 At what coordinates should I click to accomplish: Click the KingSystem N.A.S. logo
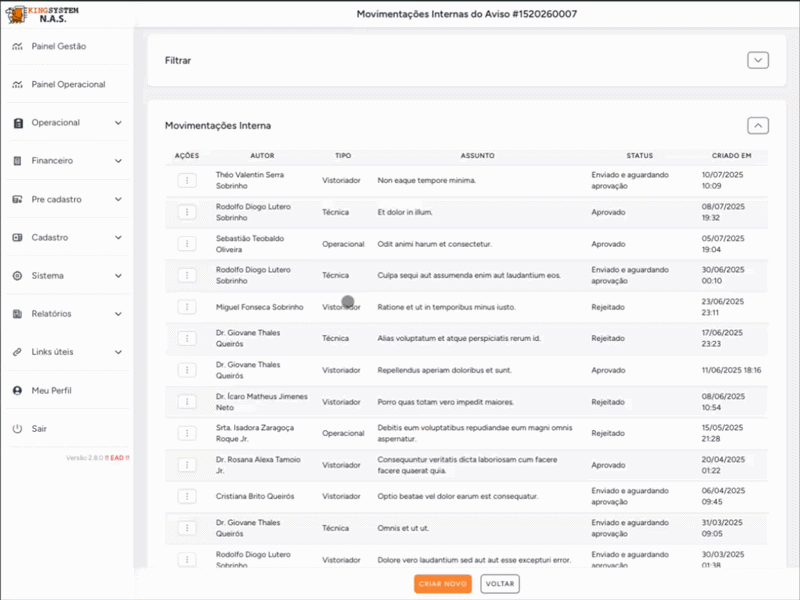pyautogui.click(x=44, y=13)
